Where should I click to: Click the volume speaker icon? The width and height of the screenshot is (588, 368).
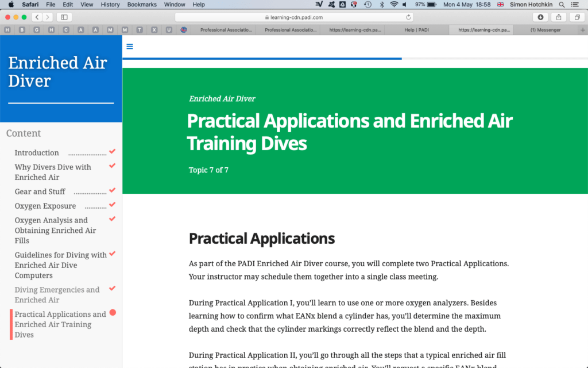[405, 5]
